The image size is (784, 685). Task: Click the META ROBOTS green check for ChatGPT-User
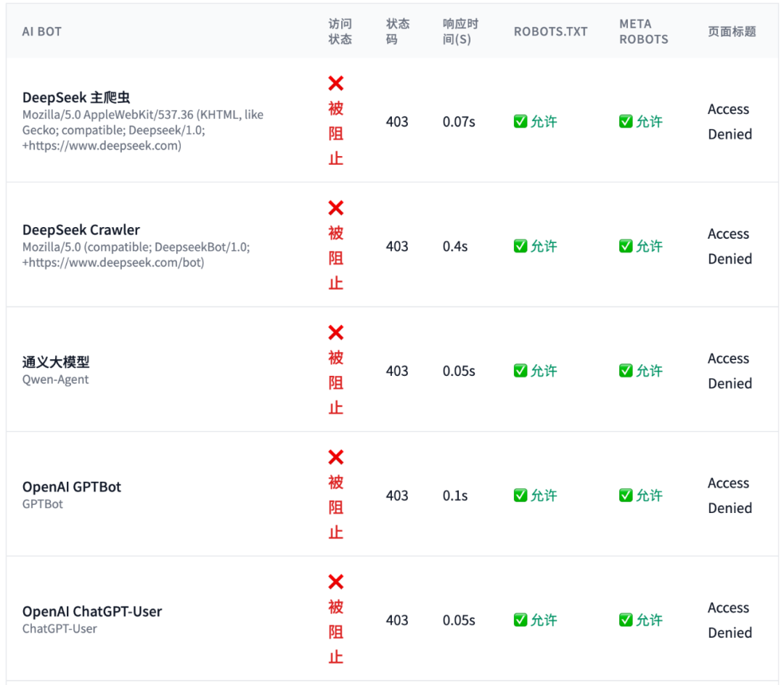click(x=626, y=620)
